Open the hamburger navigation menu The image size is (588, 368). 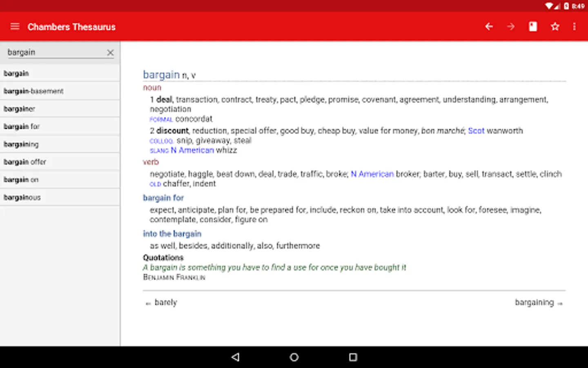coord(15,27)
